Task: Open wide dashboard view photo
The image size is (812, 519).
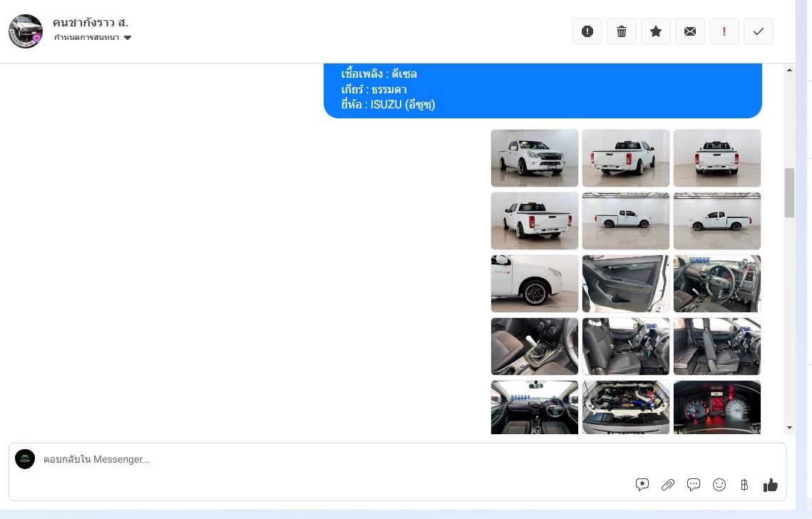Action: pyautogui.click(x=535, y=407)
